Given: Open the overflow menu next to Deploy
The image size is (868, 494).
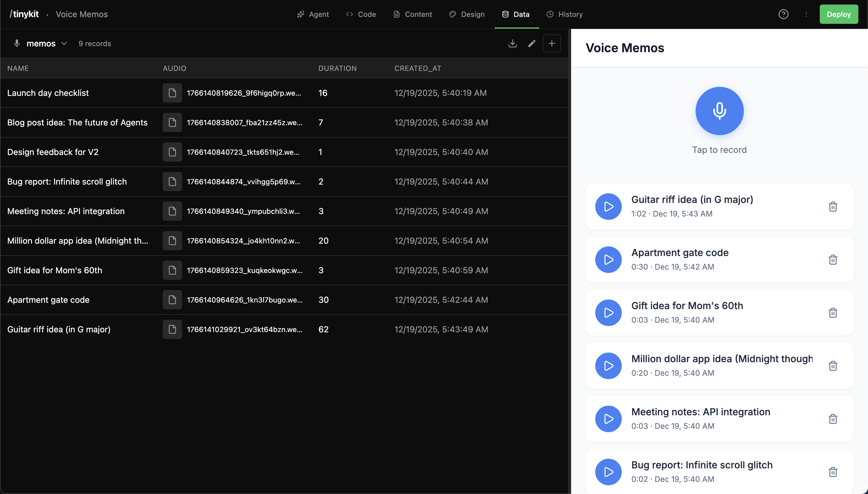Looking at the screenshot, I should pos(806,14).
